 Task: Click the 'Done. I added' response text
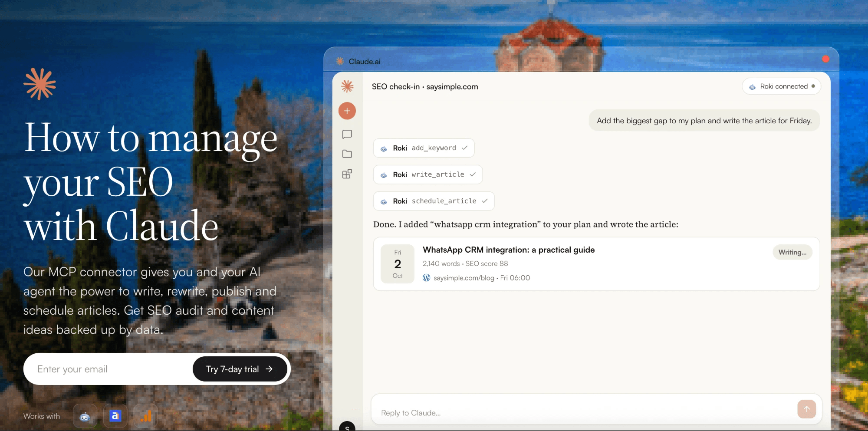click(526, 224)
